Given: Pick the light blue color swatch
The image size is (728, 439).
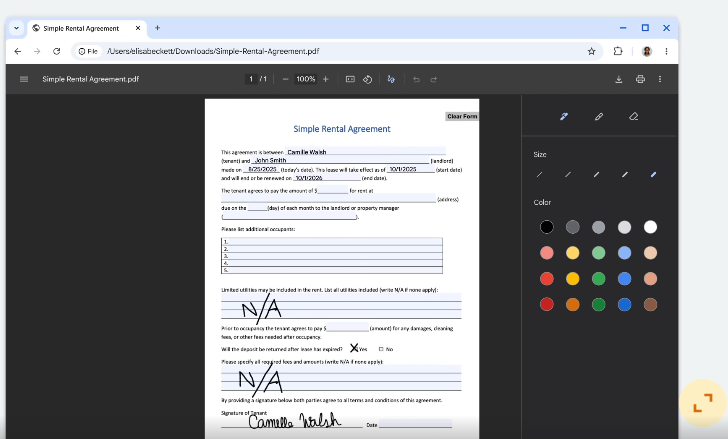Looking at the screenshot, I should [x=624, y=253].
